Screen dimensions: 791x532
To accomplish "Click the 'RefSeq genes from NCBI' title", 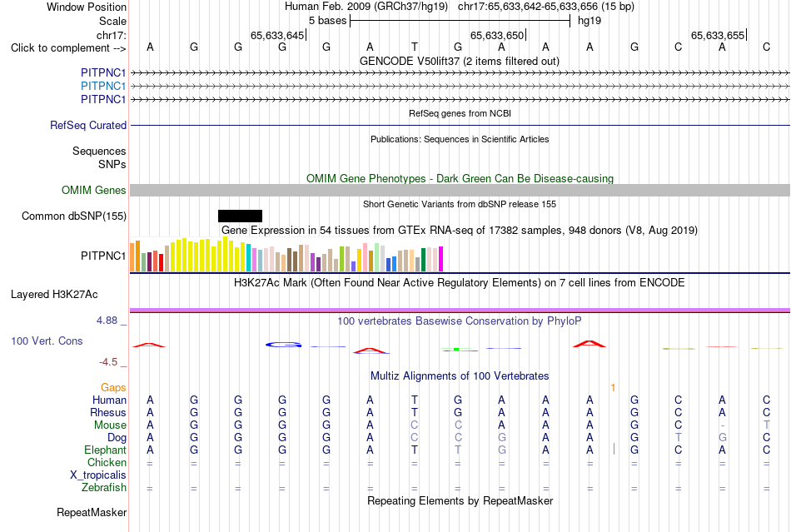I will (460, 113).
